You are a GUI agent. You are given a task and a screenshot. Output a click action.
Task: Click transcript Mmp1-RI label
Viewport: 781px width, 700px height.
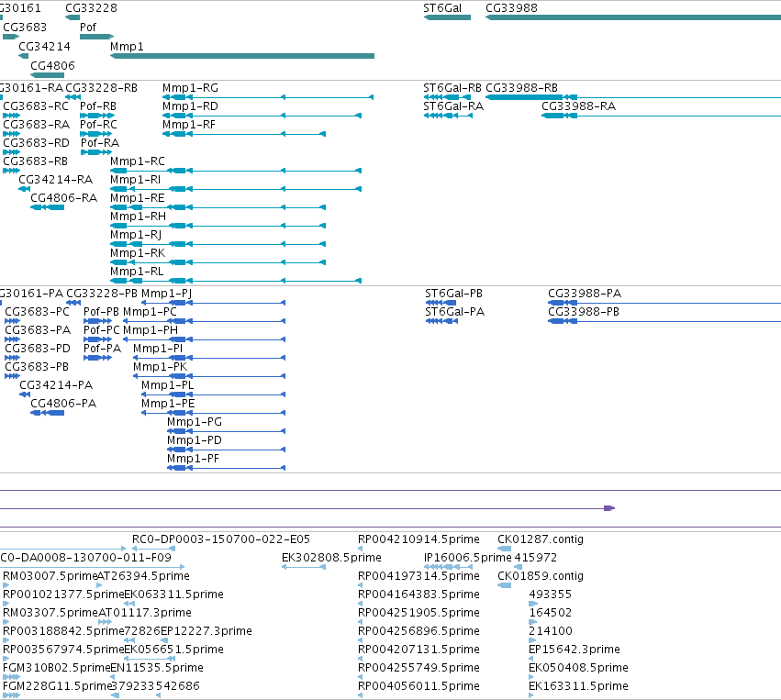(x=135, y=180)
